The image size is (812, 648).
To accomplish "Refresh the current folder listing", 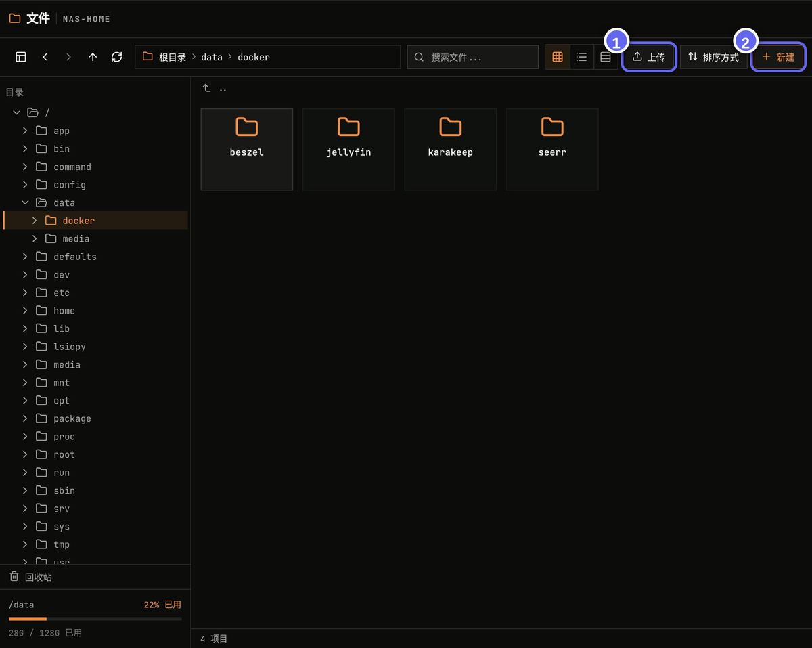I will tap(117, 57).
